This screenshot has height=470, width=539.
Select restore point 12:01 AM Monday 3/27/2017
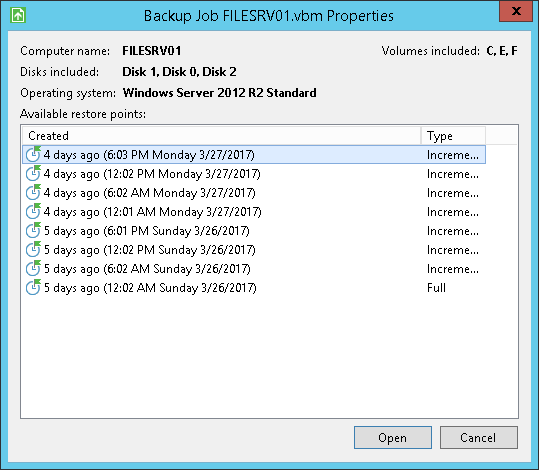(x=254, y=212)
